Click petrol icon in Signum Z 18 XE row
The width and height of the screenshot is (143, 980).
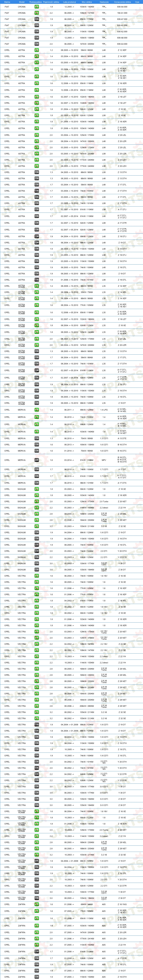tap(37, 489)
